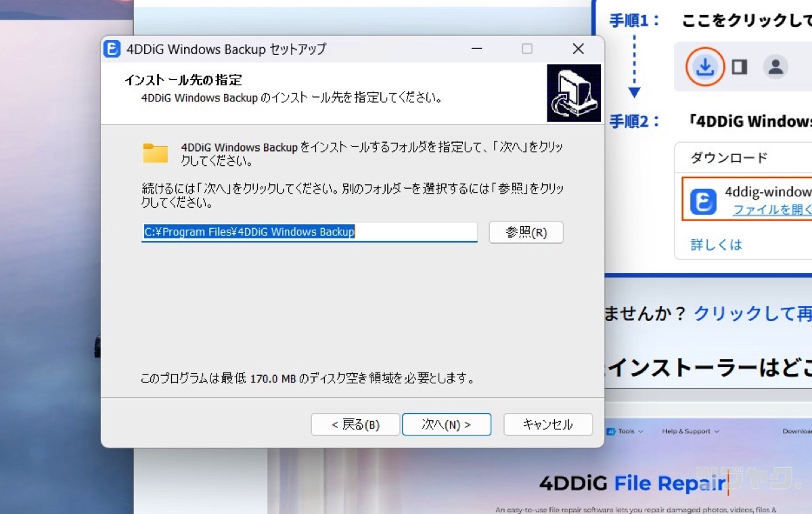Click the setup wizard computer icon in the dialog

[574, 92]
